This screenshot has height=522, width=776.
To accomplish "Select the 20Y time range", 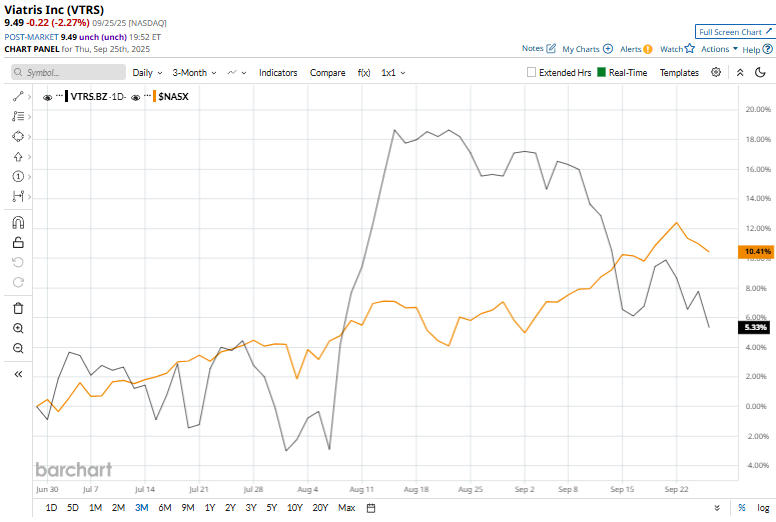I will (320, 508).
